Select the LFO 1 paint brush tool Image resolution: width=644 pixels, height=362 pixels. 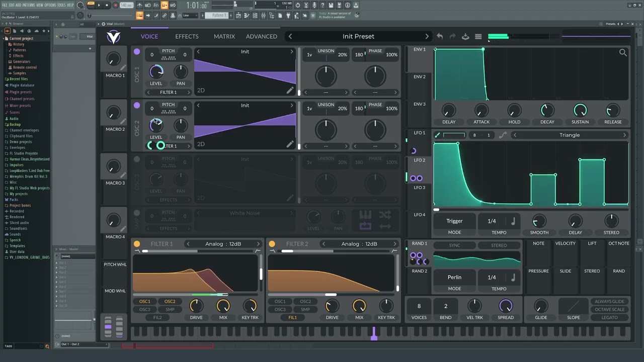tap(437, 135)
